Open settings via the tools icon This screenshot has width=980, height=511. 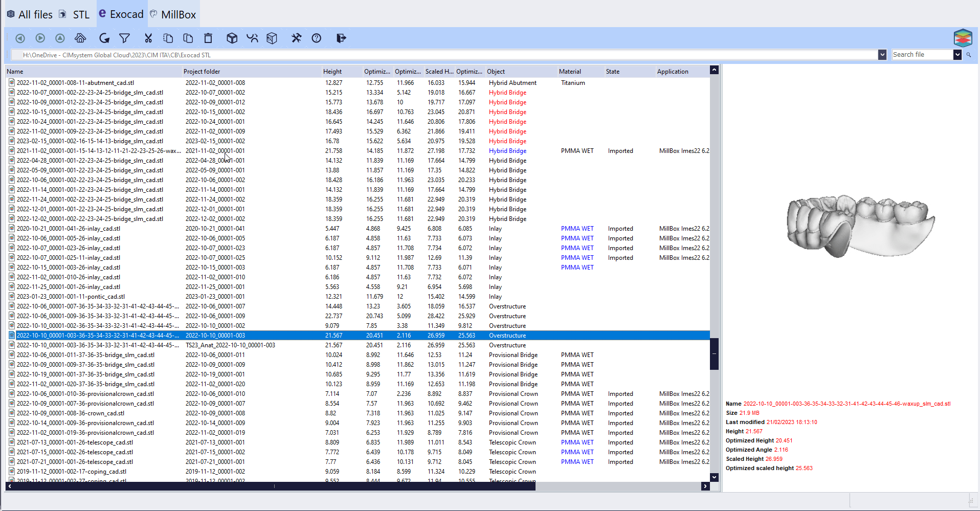(x=296, y=38)
